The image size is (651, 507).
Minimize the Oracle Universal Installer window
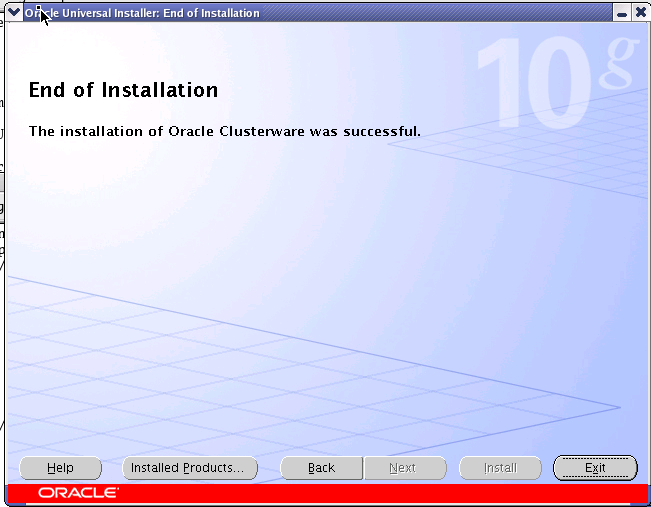[x=622, y=13]
